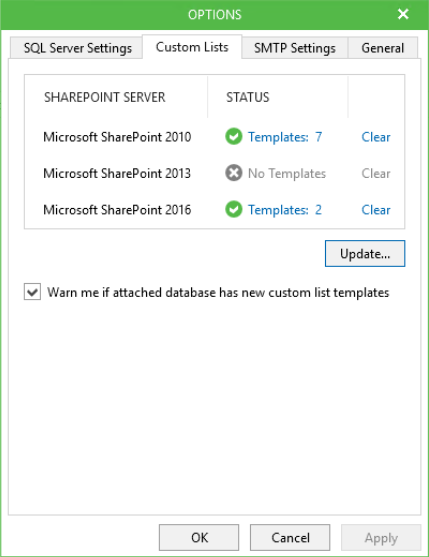Open Templates: 2 link for SharePoint 2016

(285, 210)
